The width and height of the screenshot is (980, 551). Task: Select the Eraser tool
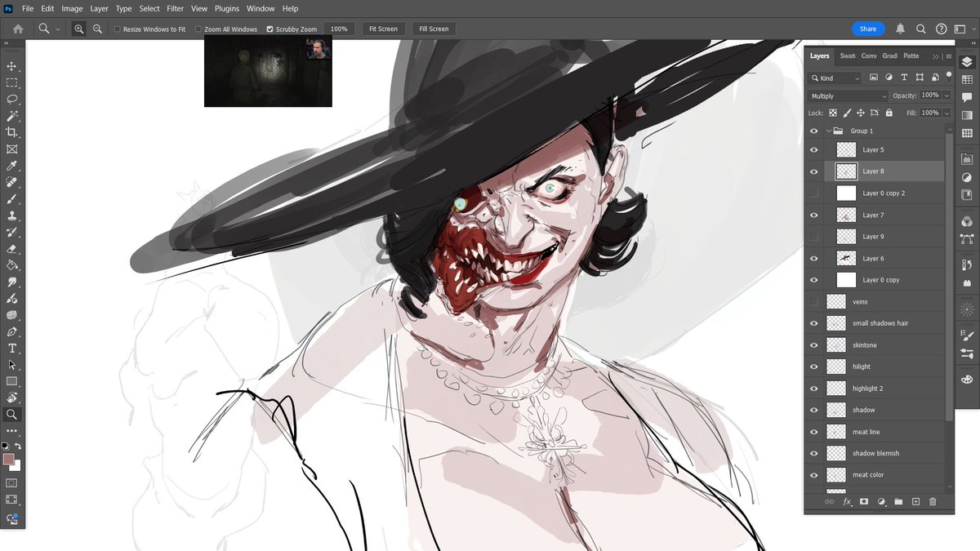(11, 249)
